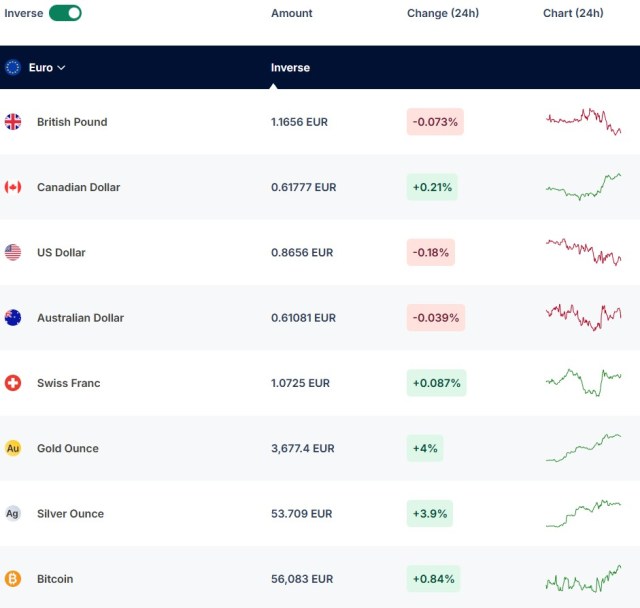Click the Euro flag icon
The height and width of the screenshot is (608, 640).
13,67
